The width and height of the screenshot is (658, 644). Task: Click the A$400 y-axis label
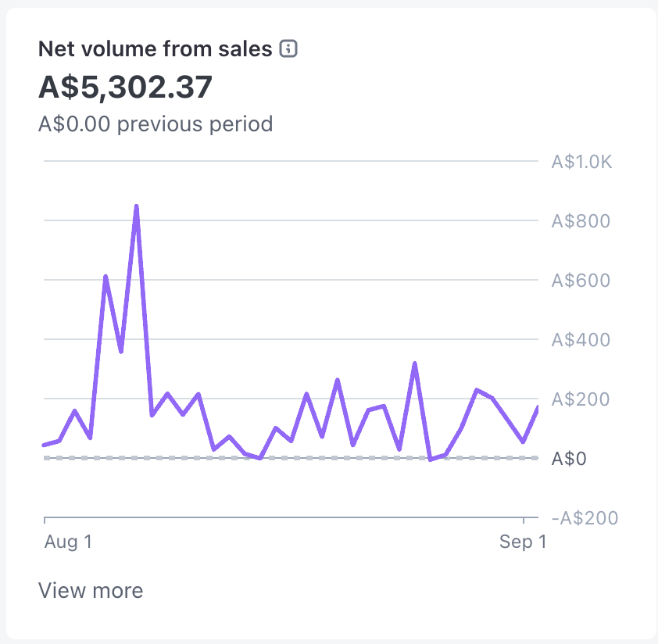[x=581, y=340]
